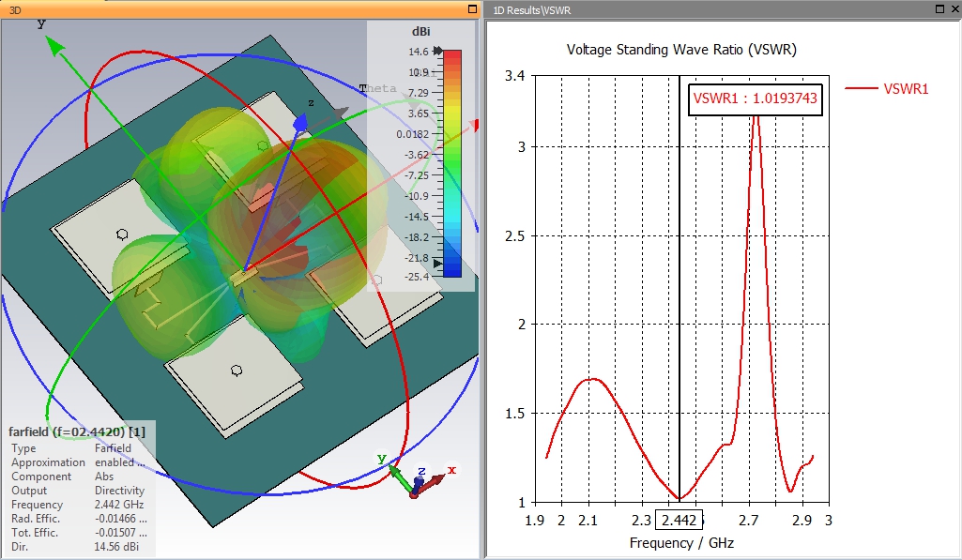This screenshot has height=560, width=962.
Task: Select the Tot. Effic. value '-0.01507 ...'
Action: (120, 533)
